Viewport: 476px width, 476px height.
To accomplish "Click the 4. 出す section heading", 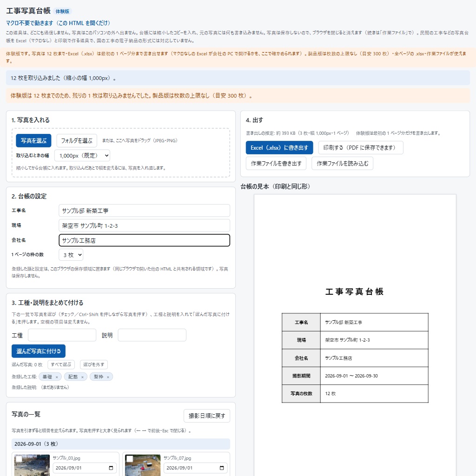I will click(254, 120).
